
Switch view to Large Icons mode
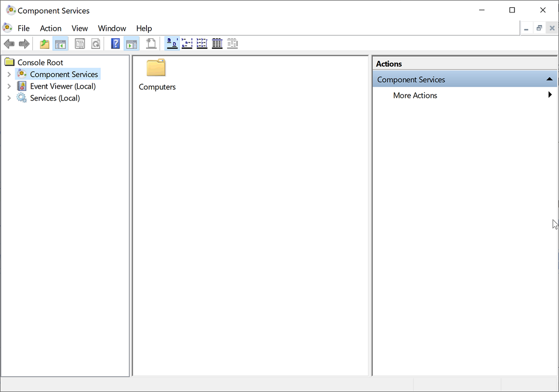(172, 44)
